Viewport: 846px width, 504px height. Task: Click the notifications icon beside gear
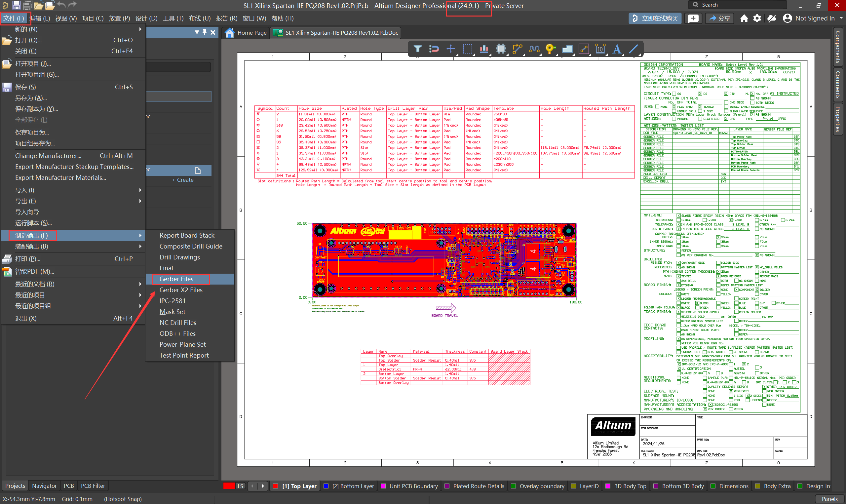[772, 18]
